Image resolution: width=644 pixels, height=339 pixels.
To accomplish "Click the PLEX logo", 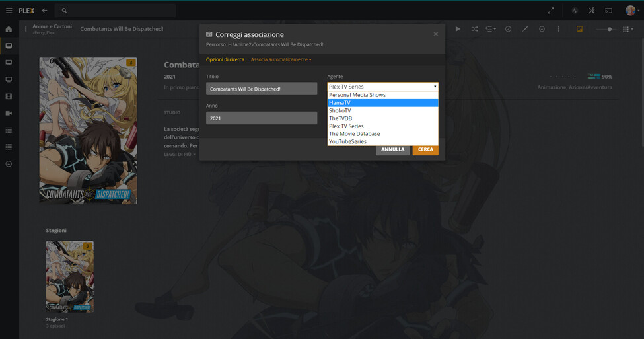I will [26, 11].
